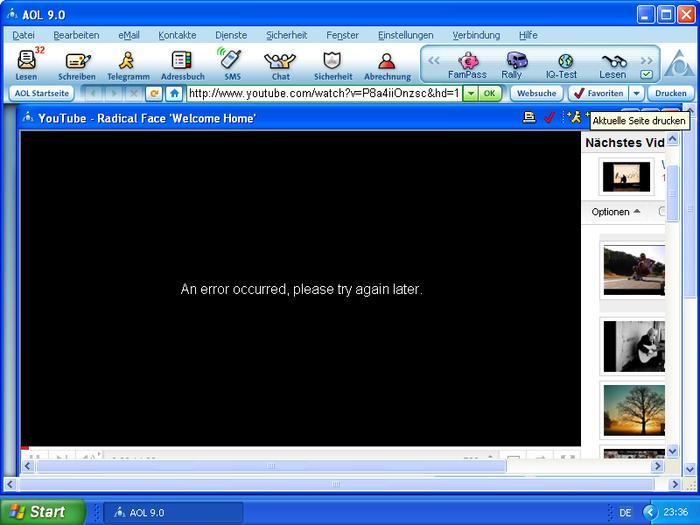Go back with the left arrow navigation button
Image resolution: width=700 pixels, height=525 pixels.
pyautogui.click(x=93, y=93)
